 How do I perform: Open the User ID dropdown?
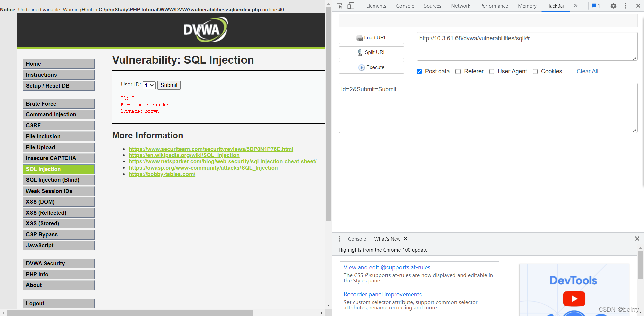pyautogui.click(x=149, y=85)
